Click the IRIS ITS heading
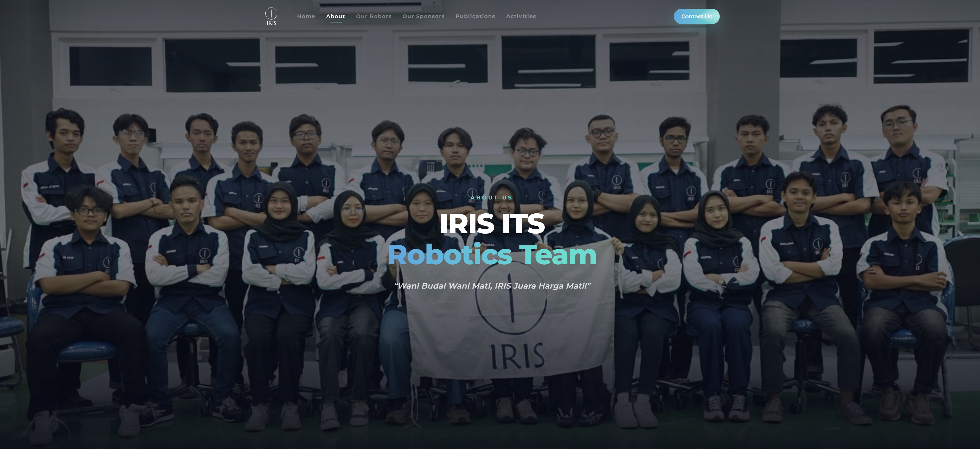Screen dimensions: 980x449 coord(492,224)
